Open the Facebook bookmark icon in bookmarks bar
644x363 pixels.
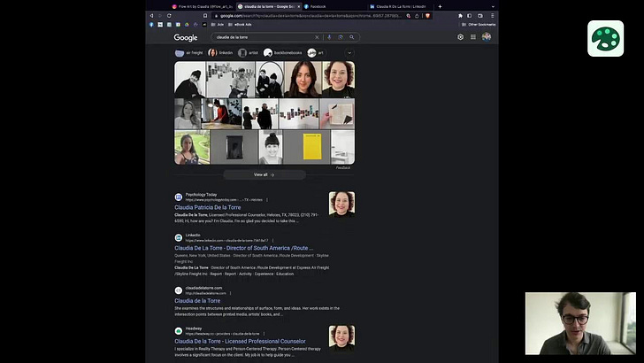pos(151,25)
